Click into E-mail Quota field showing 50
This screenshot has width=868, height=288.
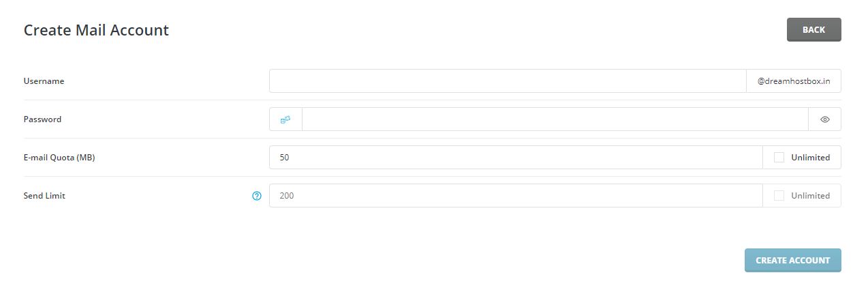pyautogui.click(x=516, y=157)
